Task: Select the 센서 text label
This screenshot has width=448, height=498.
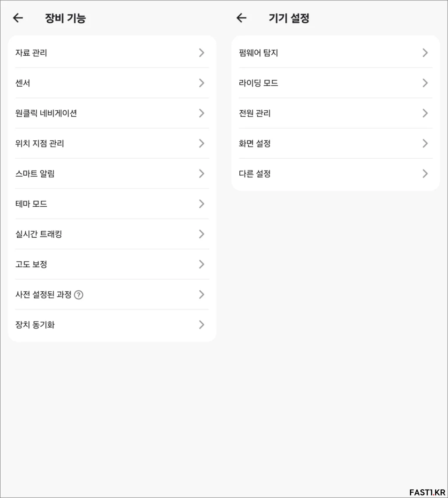Action: 23,83
